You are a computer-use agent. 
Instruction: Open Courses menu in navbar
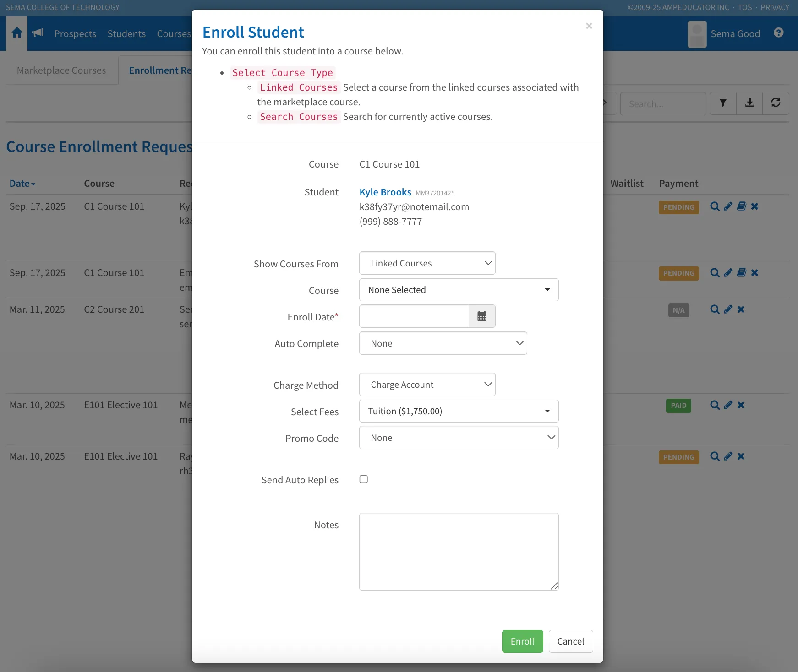pos(174,34)
